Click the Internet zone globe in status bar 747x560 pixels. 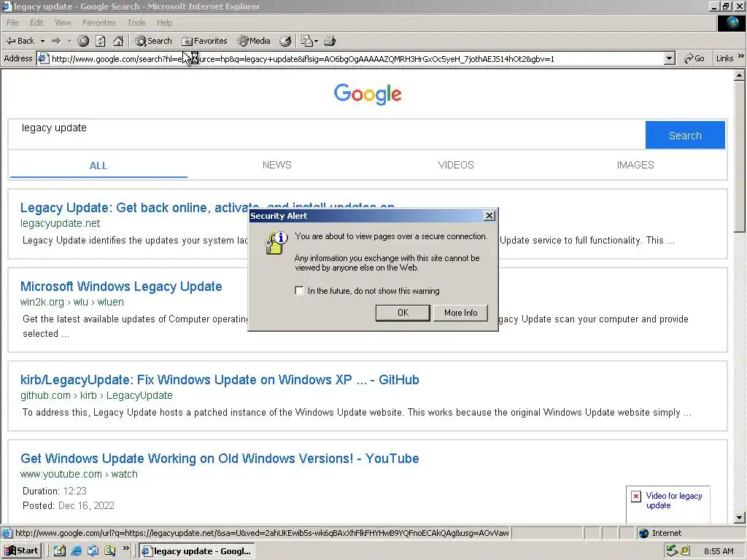pos(643,533)
